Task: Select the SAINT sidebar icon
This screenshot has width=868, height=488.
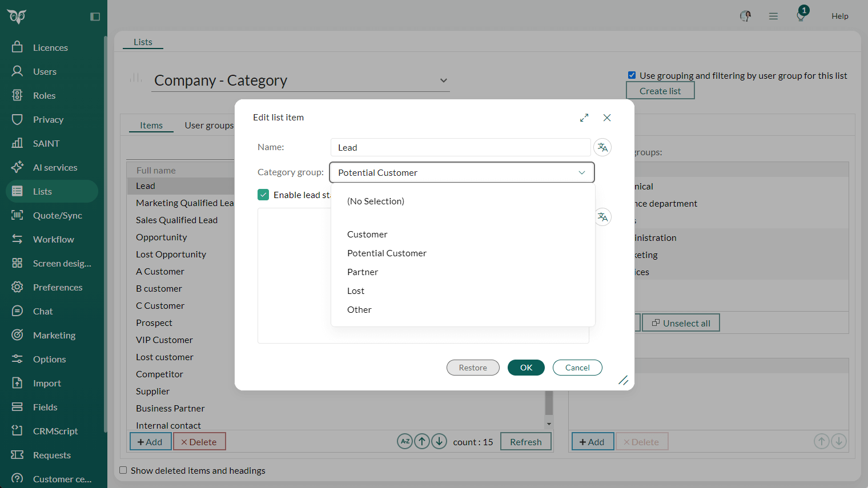Action: (x=46, y=143)
